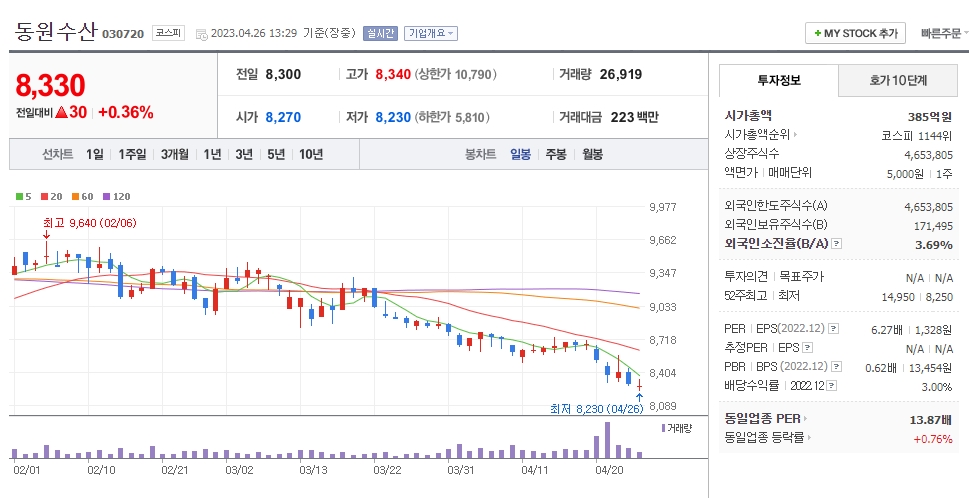Select the 3년 line chart period
Image resolution: width=969 pixels, height=498 pixels.
click(x=244, y=154)
